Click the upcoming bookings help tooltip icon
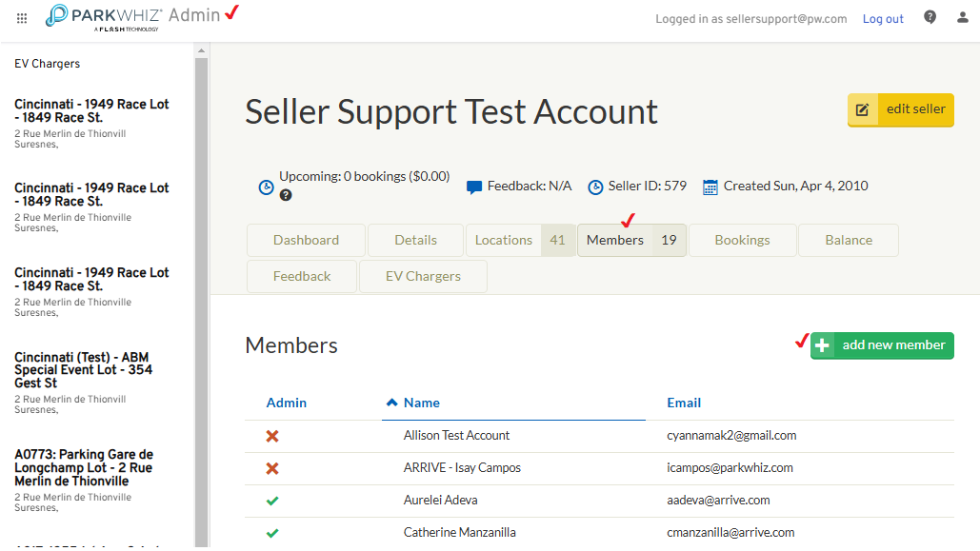 pyautogui.click(x=286, y=195)
